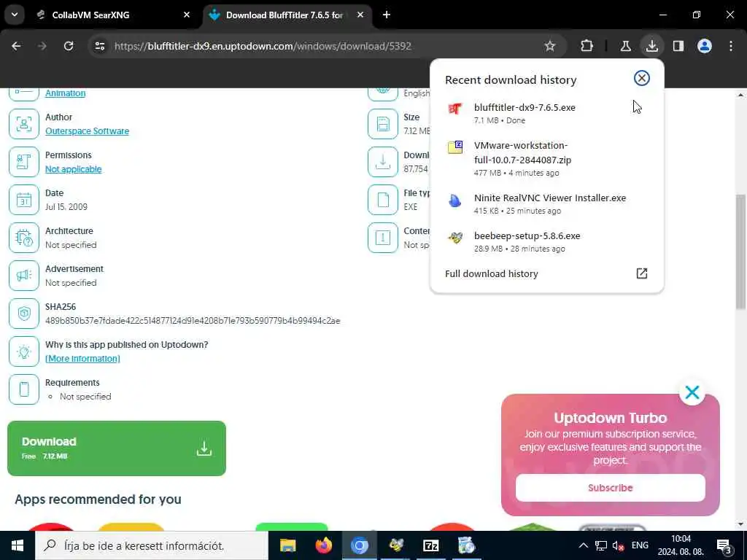The width and height of the screenshot is (747, 560).
Task: Open site information icon in address bar
Action: pyautogui.click(x=100, y=46)
